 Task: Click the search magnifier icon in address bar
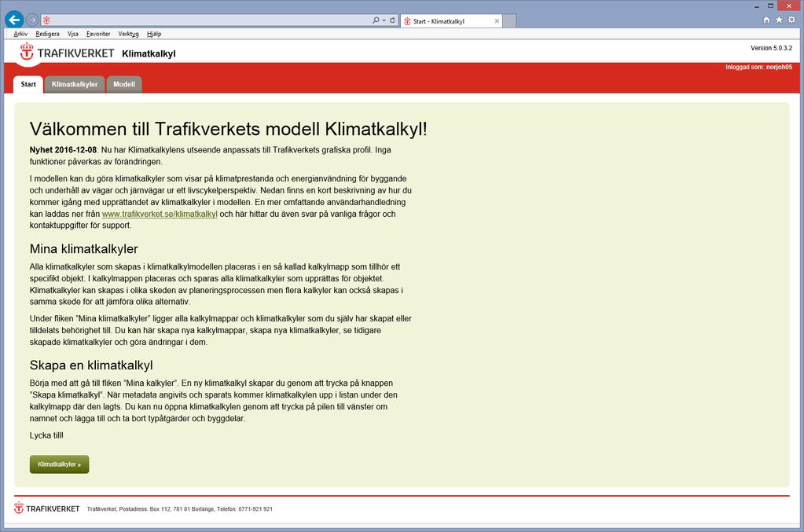coord(376,20)
